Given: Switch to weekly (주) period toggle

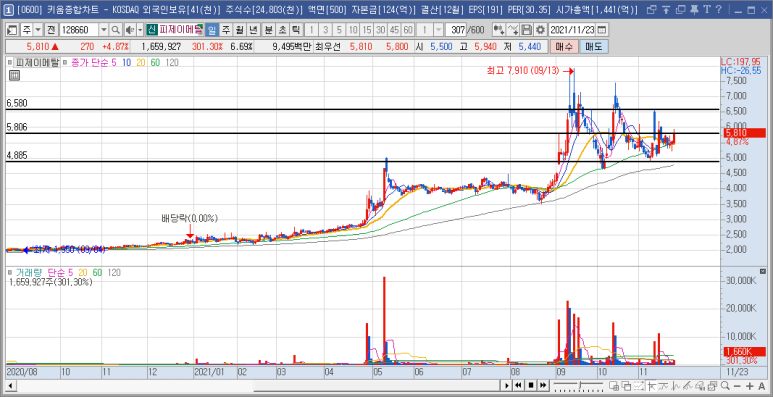Looking at the screenshot, I should coord(226,30).
